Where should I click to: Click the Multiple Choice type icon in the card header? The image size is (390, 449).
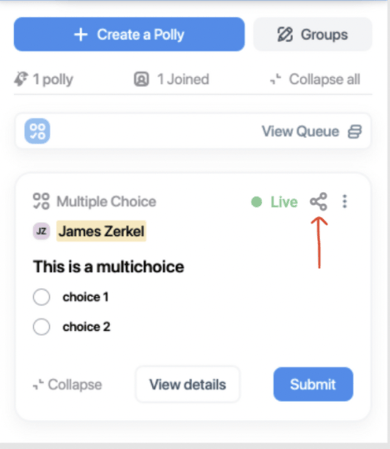coord(41,201)
